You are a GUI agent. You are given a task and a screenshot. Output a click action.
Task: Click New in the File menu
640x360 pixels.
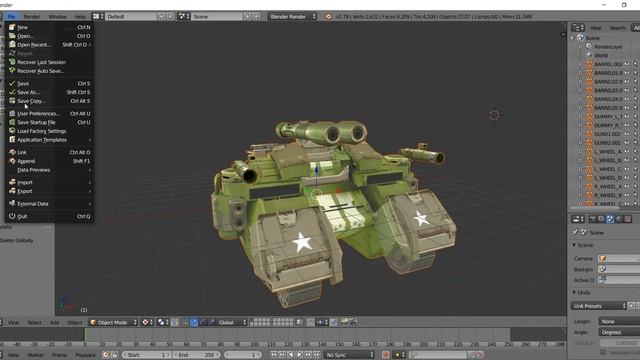[x=49, y=27]
